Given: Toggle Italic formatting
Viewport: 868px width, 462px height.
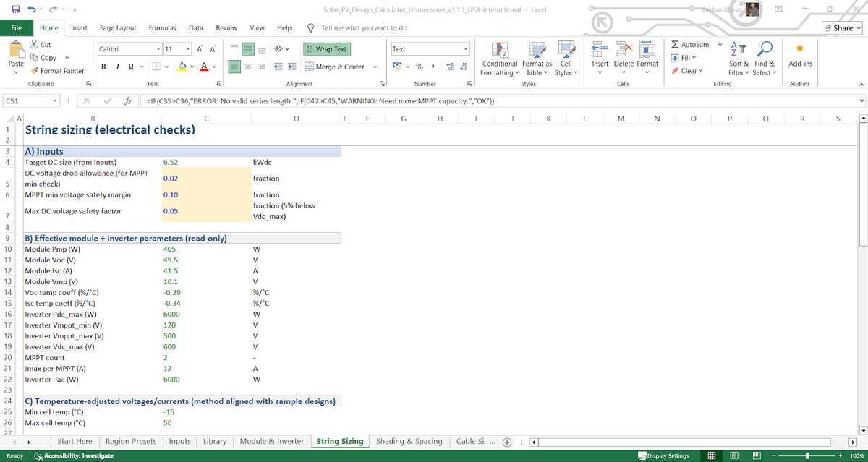Looking at the screenshot, I should [116, 67].
